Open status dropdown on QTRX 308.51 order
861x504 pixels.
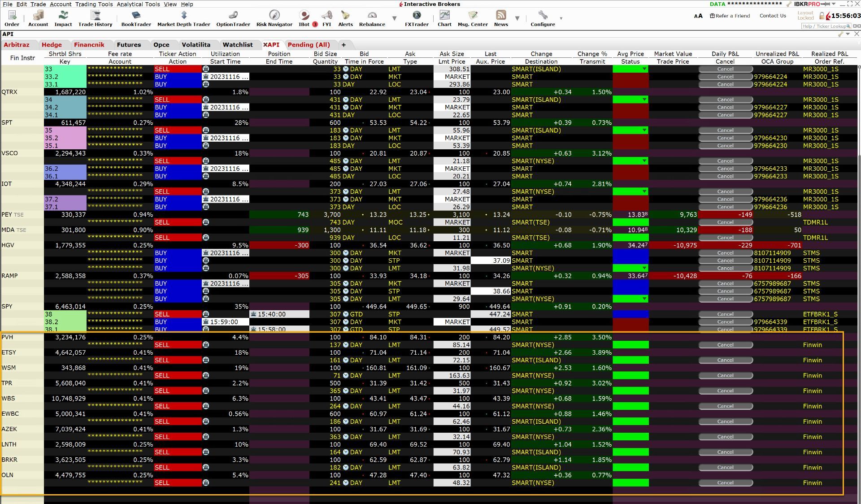click(644, 69)
